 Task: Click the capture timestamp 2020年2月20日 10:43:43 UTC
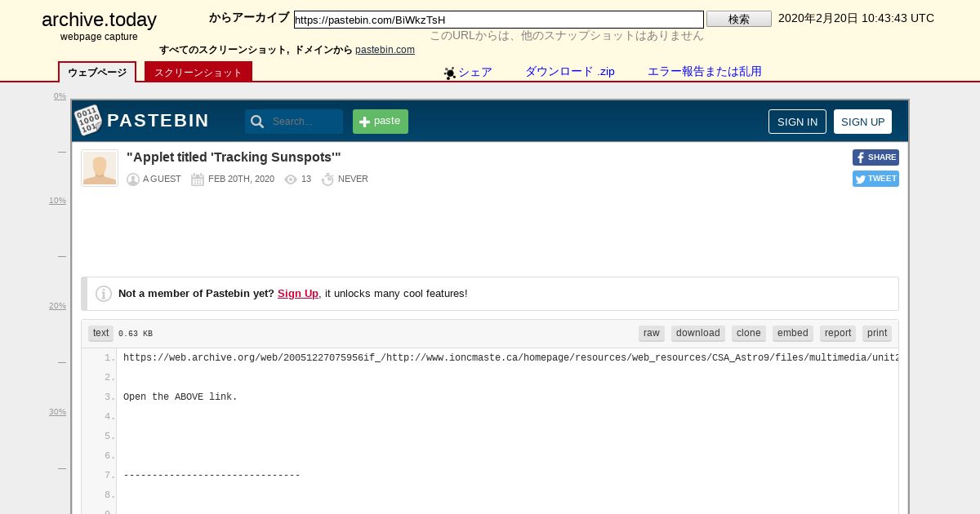[856, 18]
